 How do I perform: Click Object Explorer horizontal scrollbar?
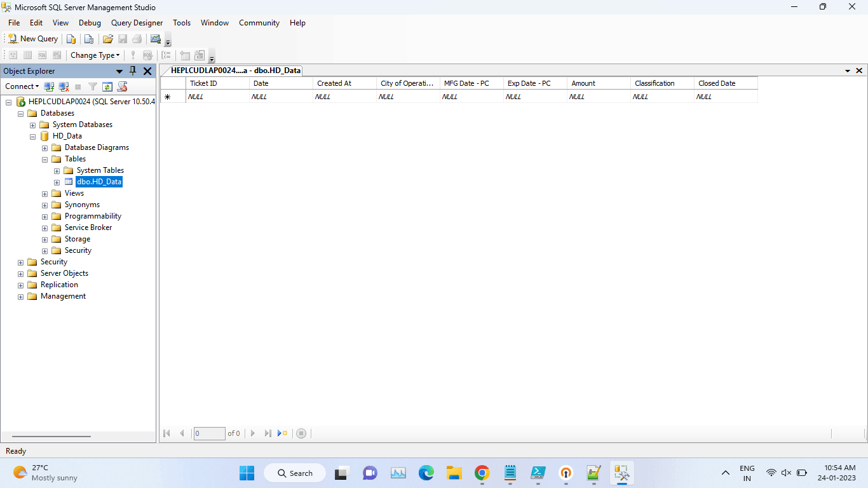(x=51, y=437)
